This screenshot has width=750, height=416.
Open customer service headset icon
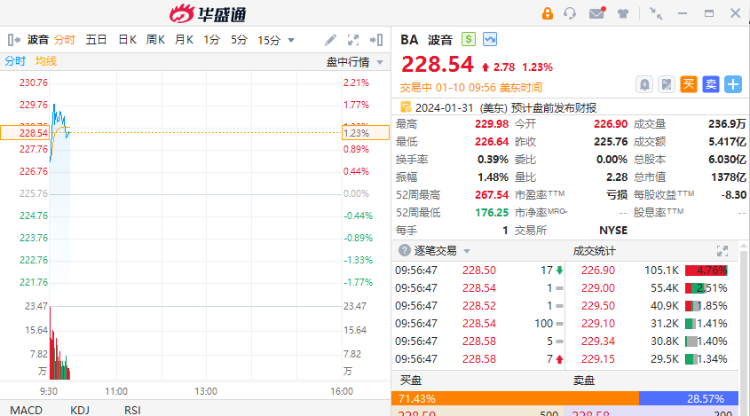570,13
